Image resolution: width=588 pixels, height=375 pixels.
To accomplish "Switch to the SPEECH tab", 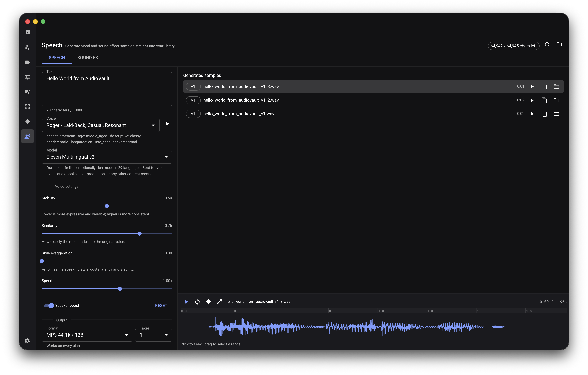I will click(57, 58).
